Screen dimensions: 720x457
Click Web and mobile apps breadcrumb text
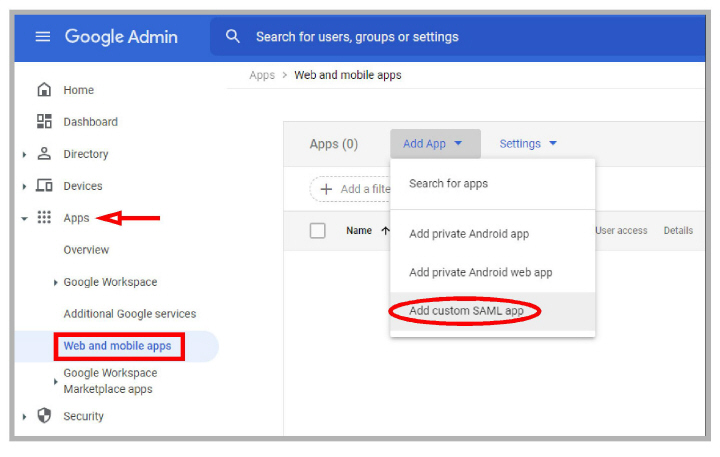348,75
